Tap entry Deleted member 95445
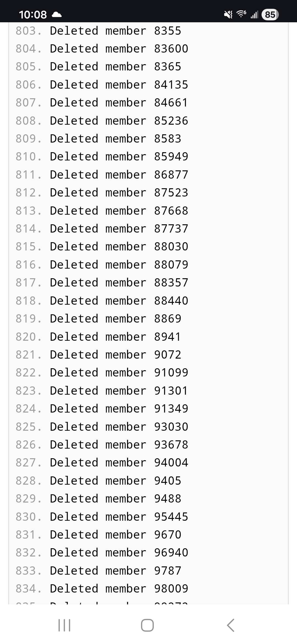The height and width of the screenshot is (644, 297). (118, 516)
